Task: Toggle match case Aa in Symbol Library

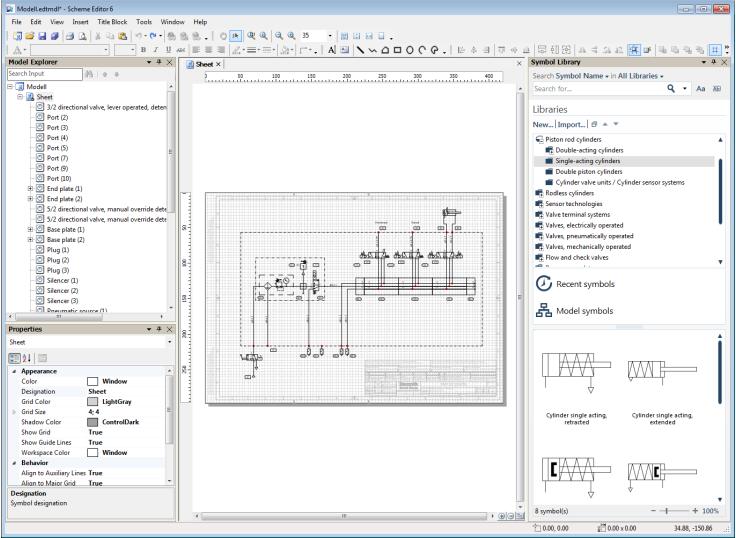Action: [x=700, y=88]
